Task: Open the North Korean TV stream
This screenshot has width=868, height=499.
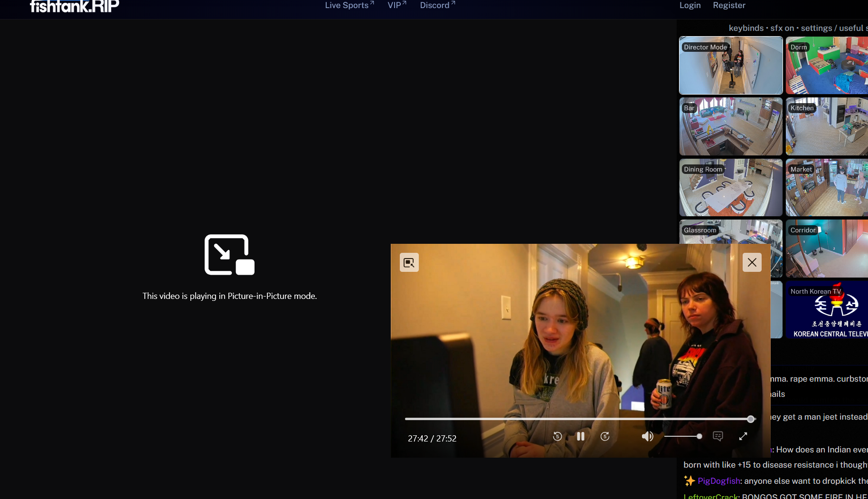Action: point(827,309)
